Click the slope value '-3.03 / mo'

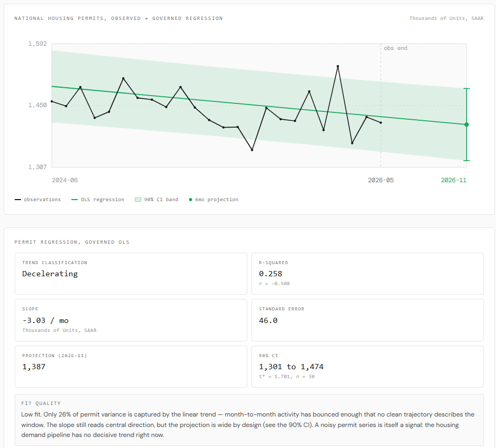[45, 320]
